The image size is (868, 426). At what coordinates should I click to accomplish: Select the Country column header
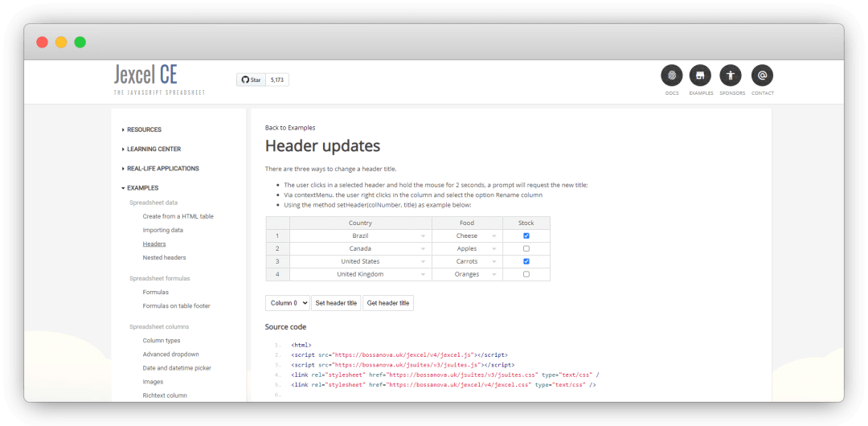point(360,223)
